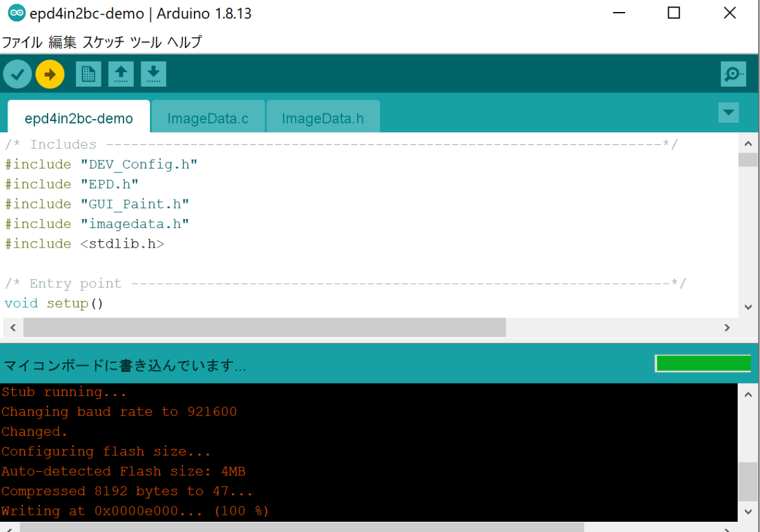Screen dimensions: 760x532
Task: Switch to the epd4in2bc-demo tab
Action: pos(79,118)
